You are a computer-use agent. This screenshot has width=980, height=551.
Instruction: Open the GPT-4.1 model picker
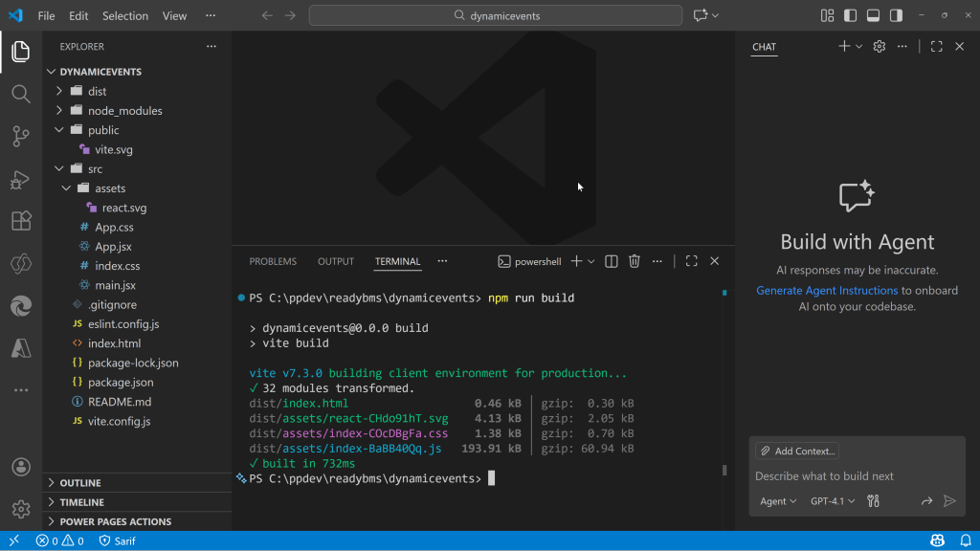click(832, 501)
